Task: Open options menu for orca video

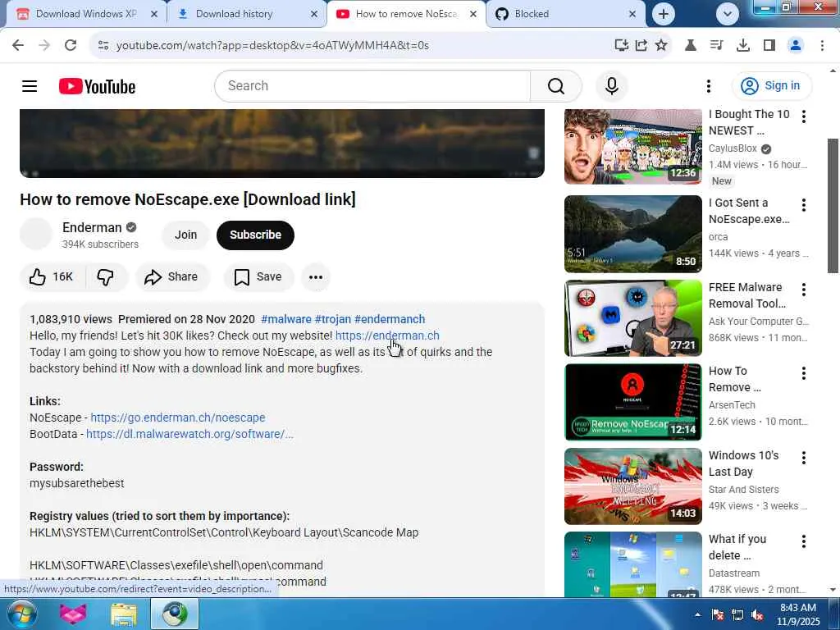Action: [803, 204]
